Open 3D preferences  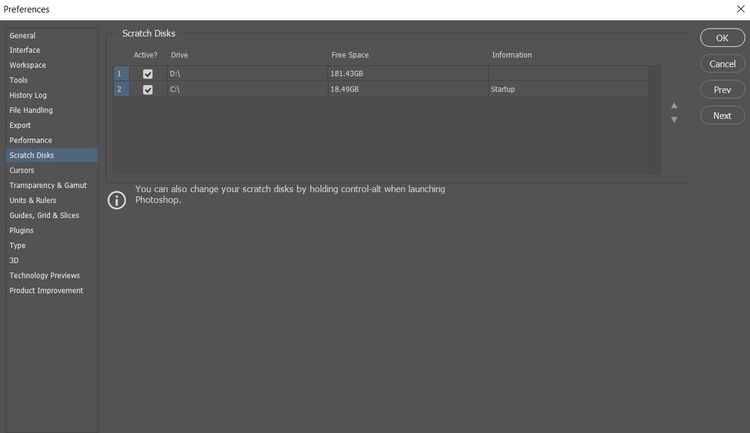[14, 260]
